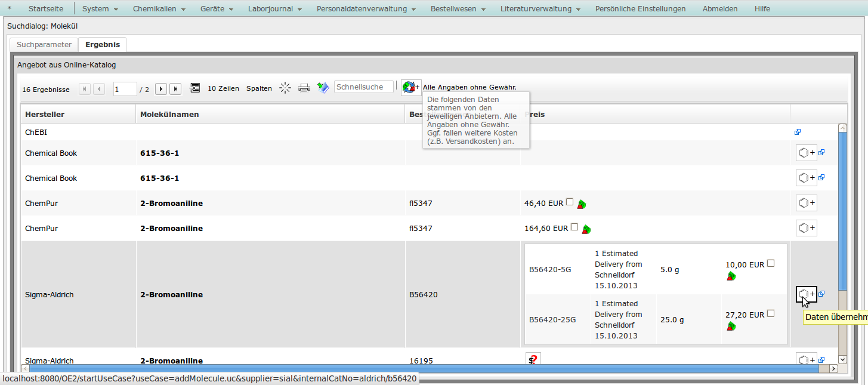Click the Molekülnamen column header

(x=270, y=114)
